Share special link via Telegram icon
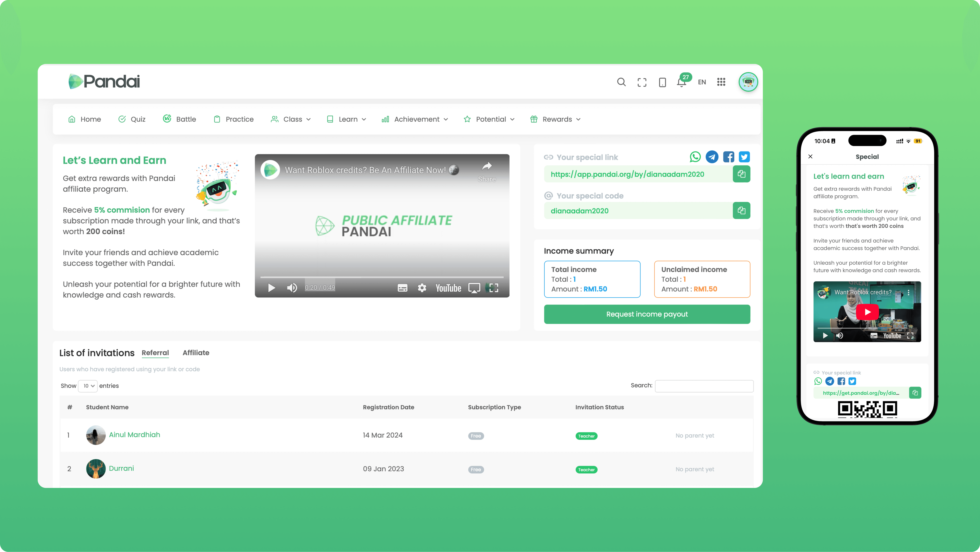Image resolution: width=980 pixels, height=552 pixels. [x=712, y=157]
